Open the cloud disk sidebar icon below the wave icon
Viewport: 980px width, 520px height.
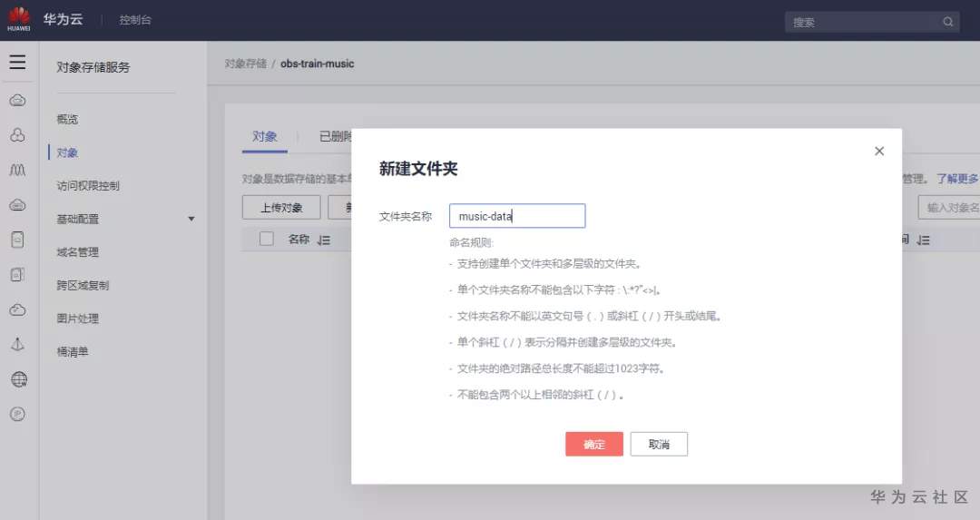[x=17, y=205]
